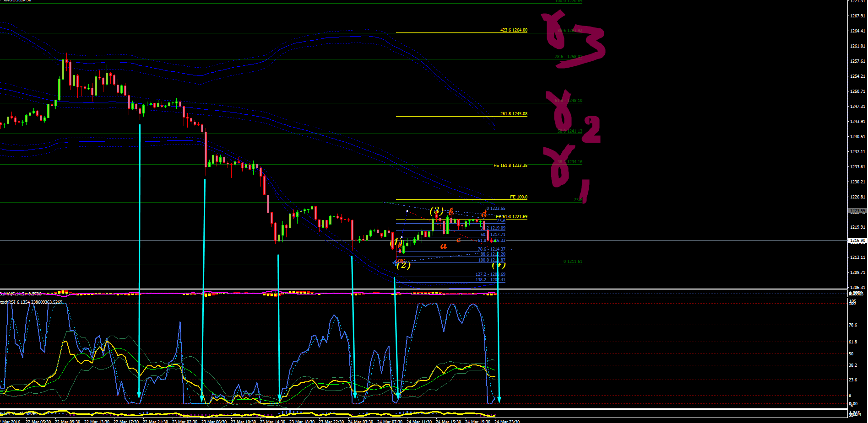Click the 1216.90 price tag on axis
This screenshot has height=423, width=868.
click(857, 240)
